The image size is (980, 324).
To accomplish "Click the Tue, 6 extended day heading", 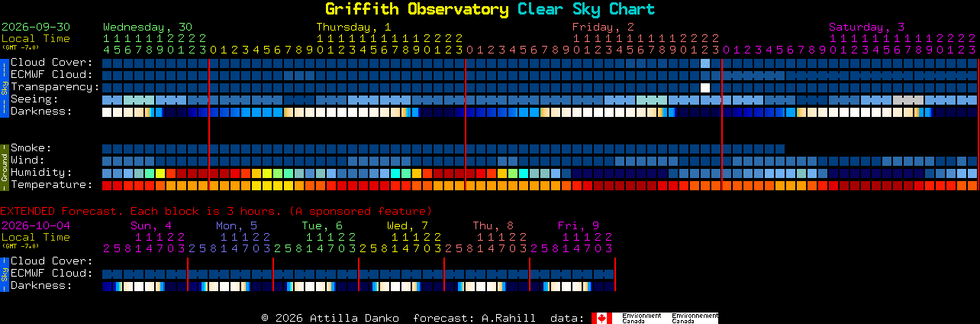I will [322, 225].
